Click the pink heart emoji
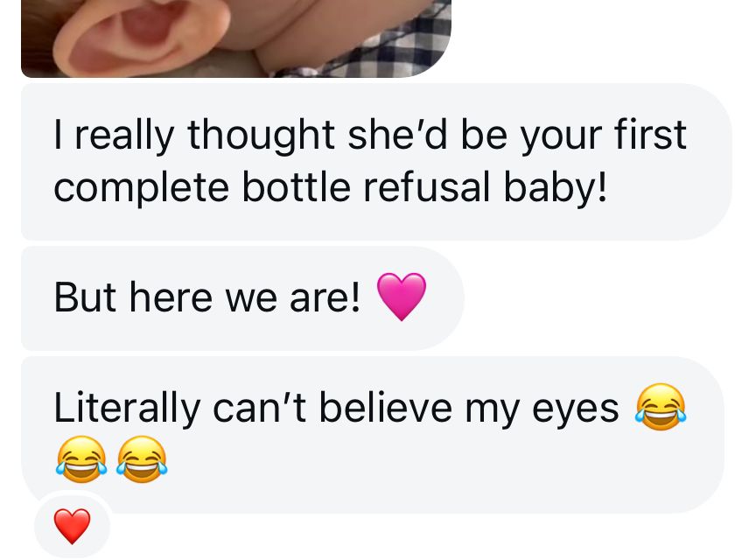Viewport: 735px width, 560px height. (x=402, y=297)
